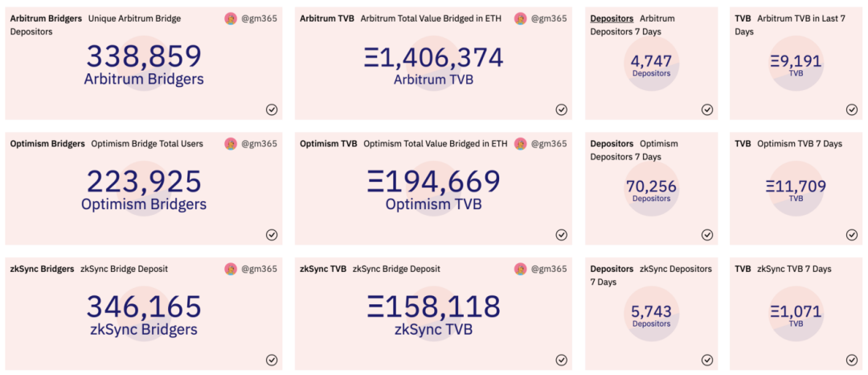This screenshot has width=868, height=375.
Task: Click the checkmark icon on the Optimism TVB 7 Days card
Action: (852, 235)
